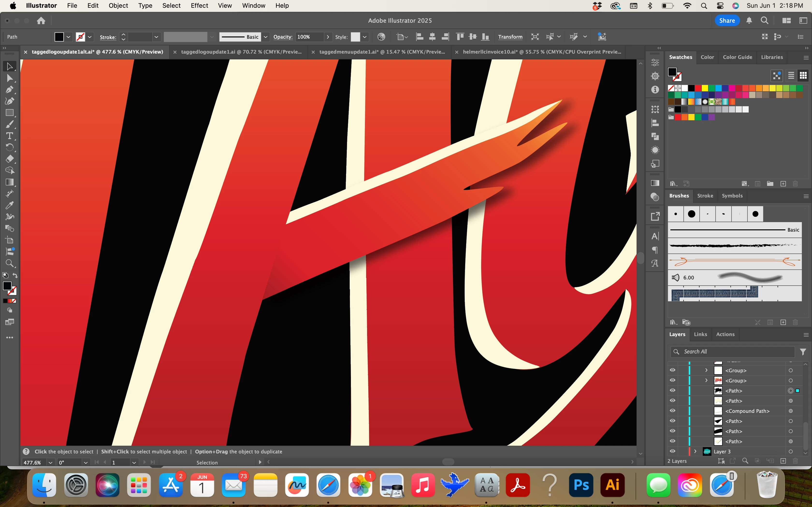Select the Zoom tool in toolbar
Viewport: 812px width, 507px height.
[9, 263]
